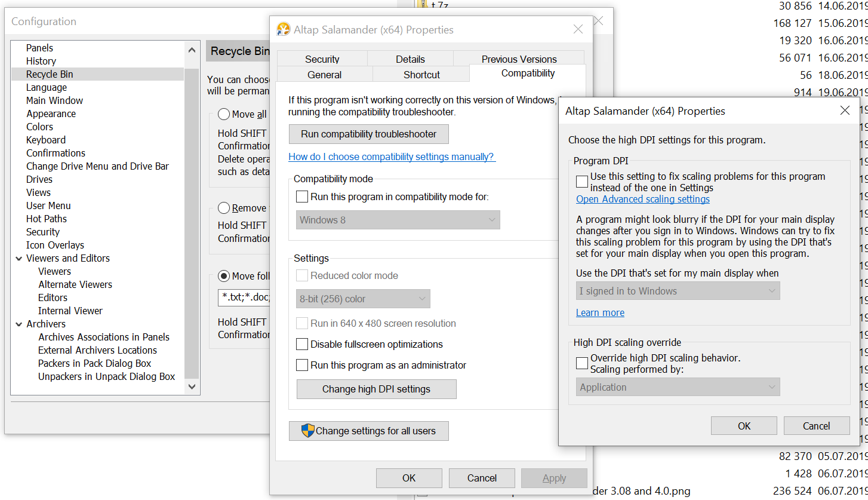Open Advanced scaling settings link
868x500 pixels.
[x=643, y=199]
